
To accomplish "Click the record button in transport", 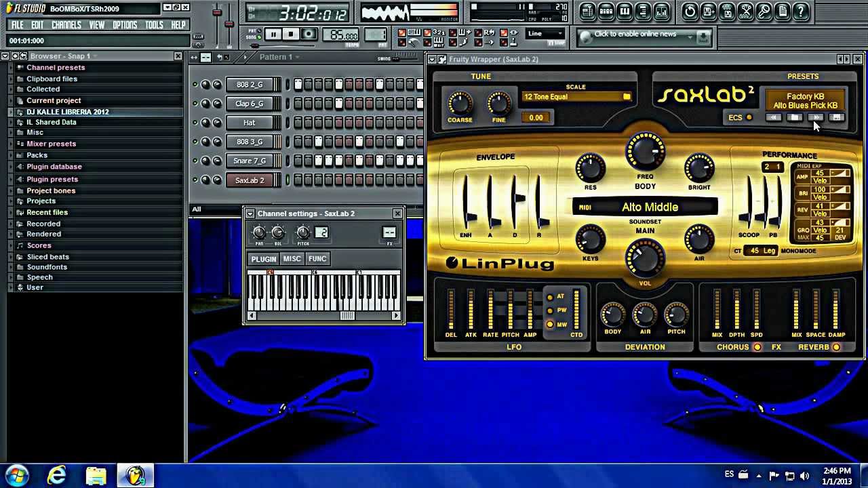I will [309, 34].
